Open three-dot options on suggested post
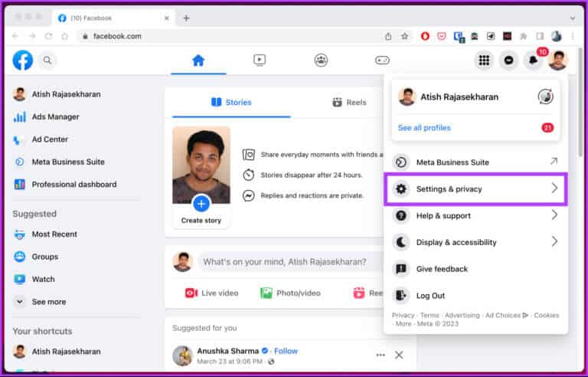588x377 pixels. tap(381, 355)
